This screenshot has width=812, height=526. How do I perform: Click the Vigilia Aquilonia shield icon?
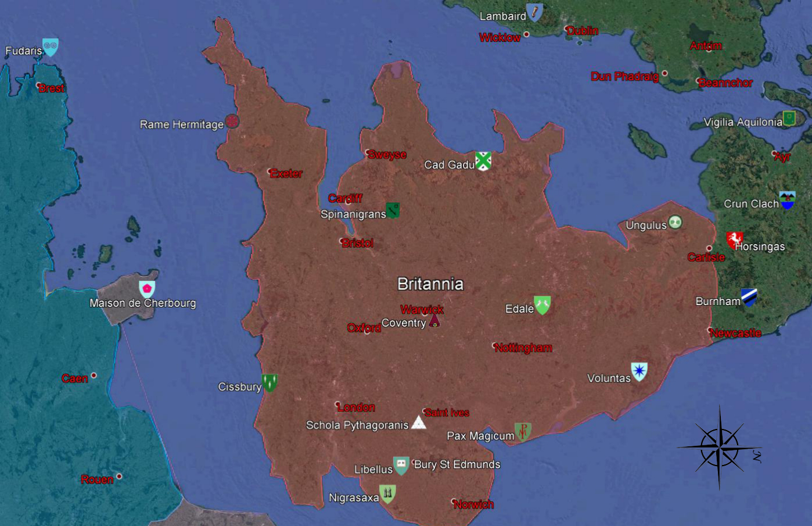pyautogui.click(x=789, y=119)
